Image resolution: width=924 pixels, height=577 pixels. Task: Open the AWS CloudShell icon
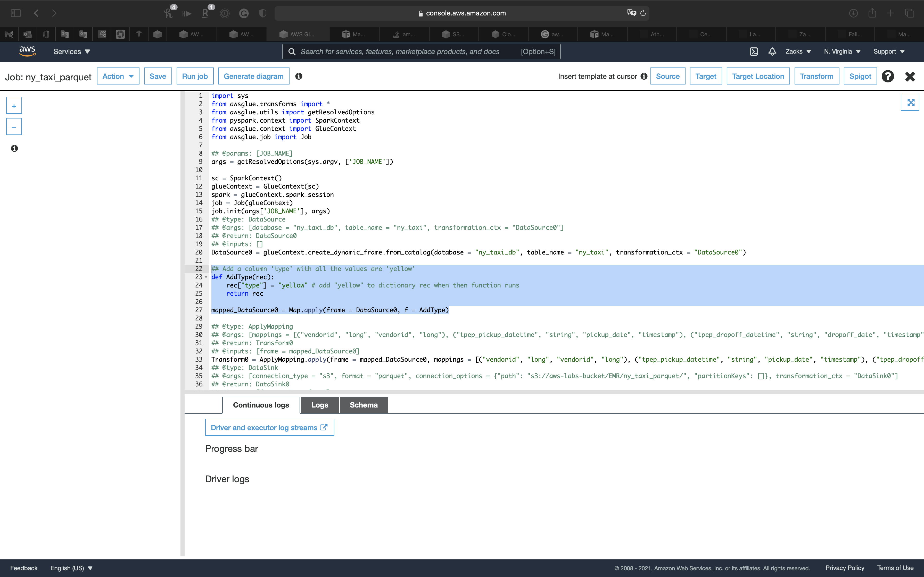[x=753, y=52]
